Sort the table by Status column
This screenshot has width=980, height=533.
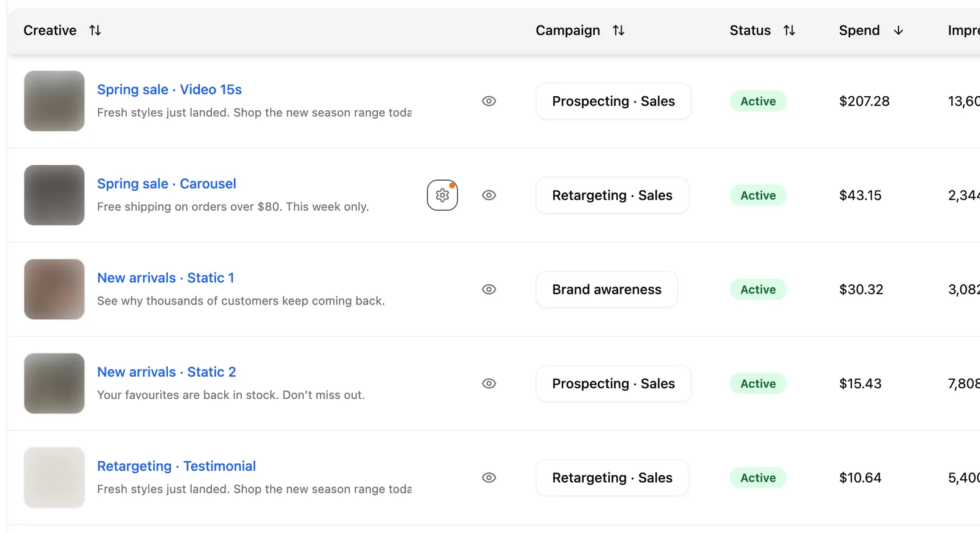tap(789, 30)
